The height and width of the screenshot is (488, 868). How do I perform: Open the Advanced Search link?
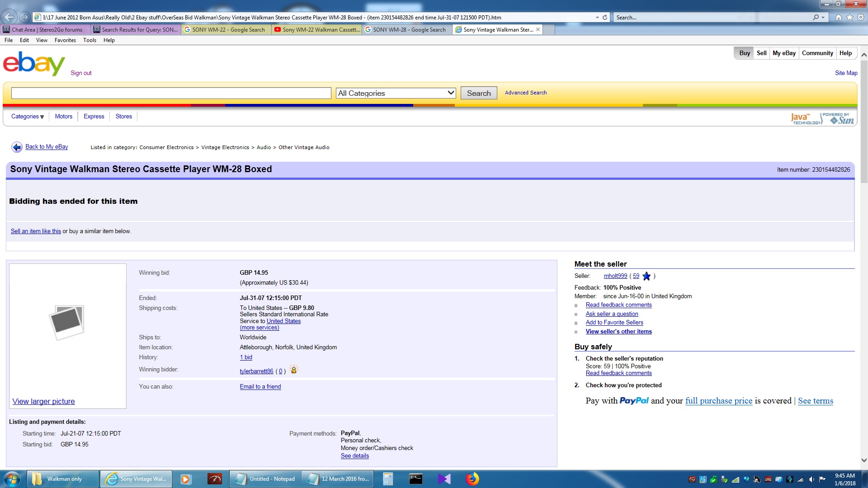pos(526,93)
